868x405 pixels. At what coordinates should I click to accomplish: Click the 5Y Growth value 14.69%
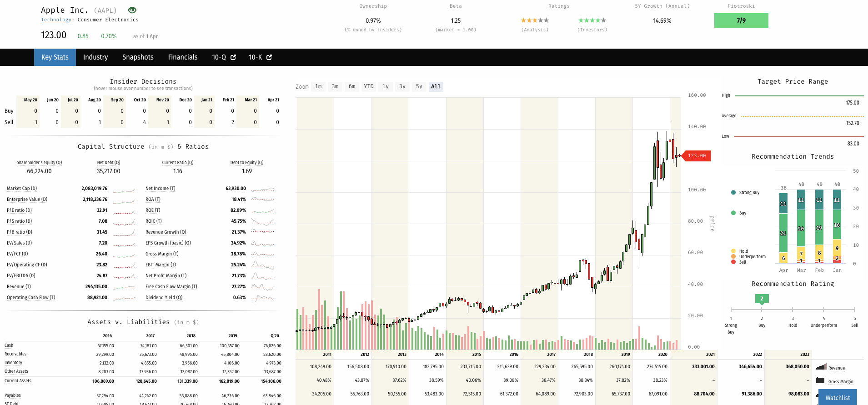(662, 21)
